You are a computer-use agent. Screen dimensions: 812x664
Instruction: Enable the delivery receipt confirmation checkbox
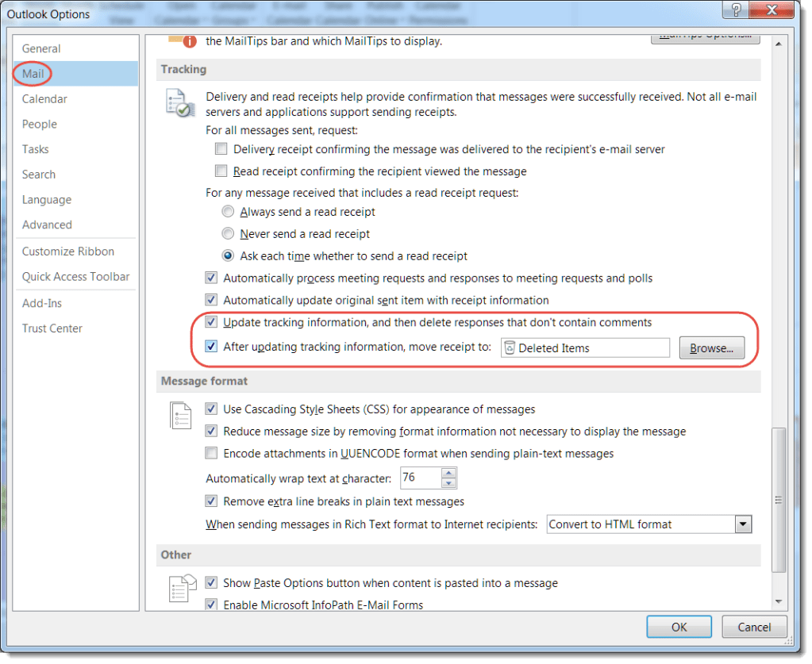221,148
